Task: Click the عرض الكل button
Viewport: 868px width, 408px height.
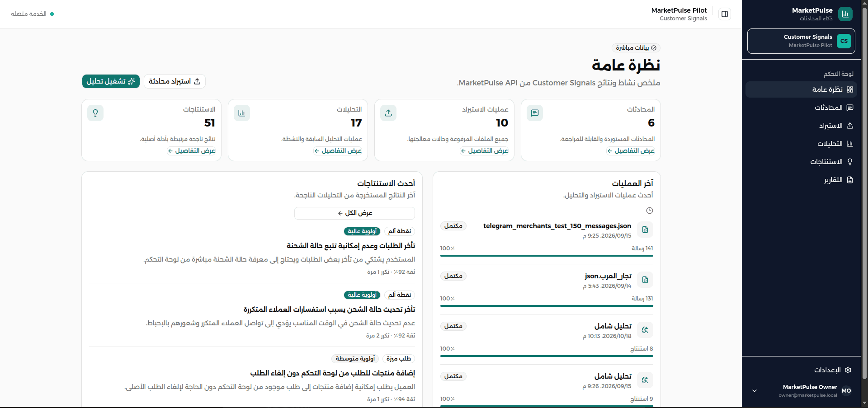Action: click(355, 213)
